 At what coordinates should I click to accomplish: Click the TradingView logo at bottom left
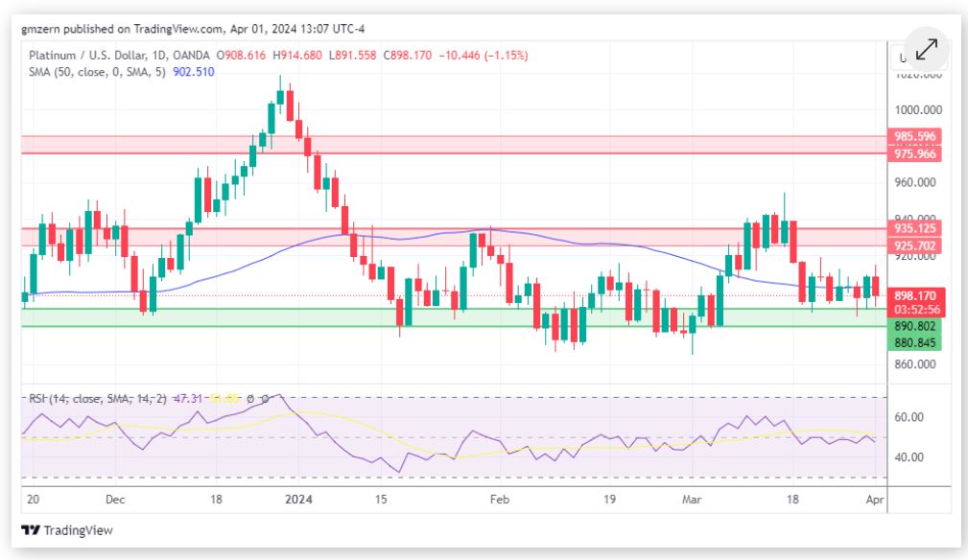tap(54, 529)
